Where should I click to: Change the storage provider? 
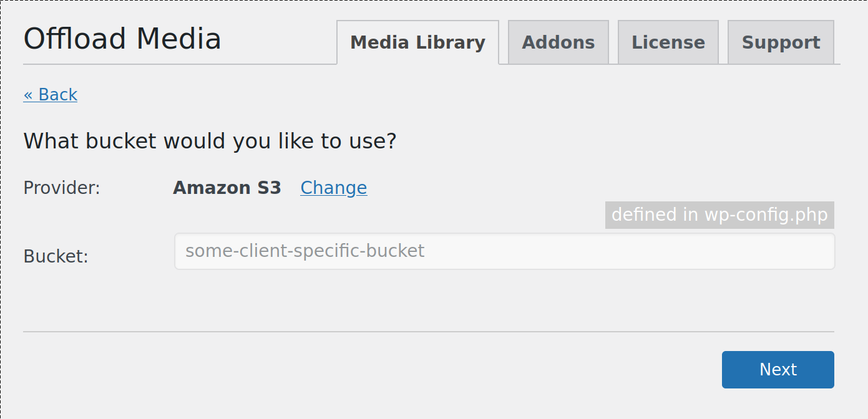click(333, 188)
